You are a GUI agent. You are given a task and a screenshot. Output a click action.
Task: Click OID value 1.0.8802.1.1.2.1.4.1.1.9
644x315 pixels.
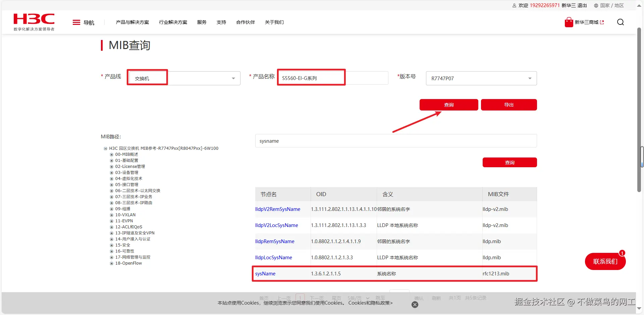336,241
